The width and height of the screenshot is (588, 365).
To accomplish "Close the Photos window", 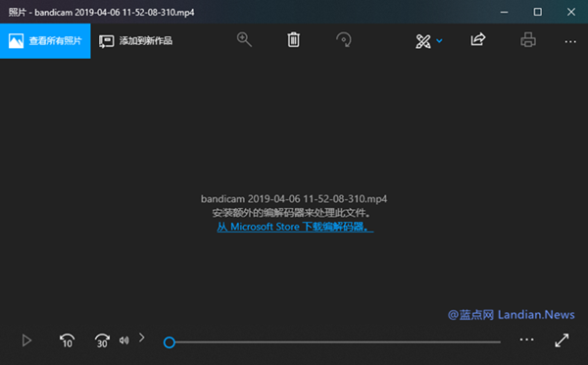I will point(571,12).
